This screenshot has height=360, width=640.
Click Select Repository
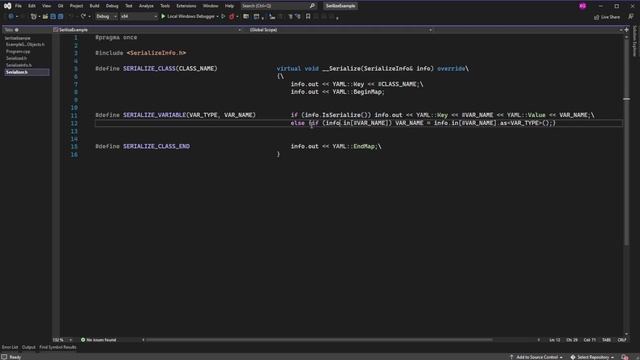point(592,357)
